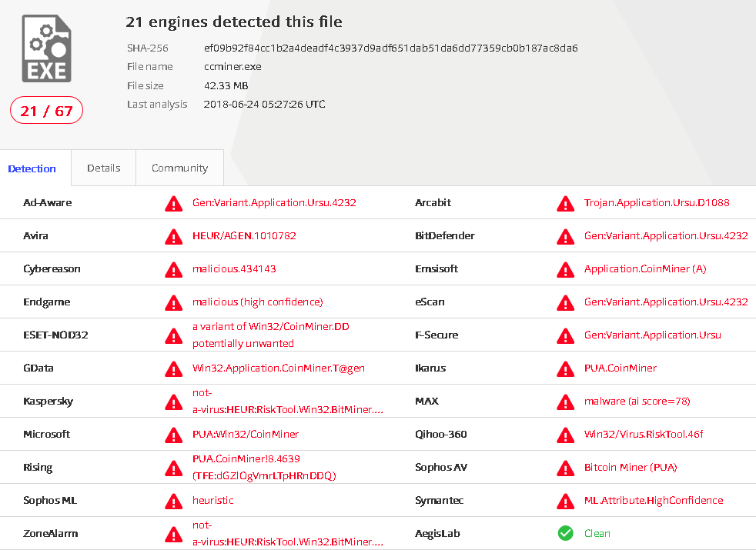Click the warning icon next to Microsoft

click(173, 434)
